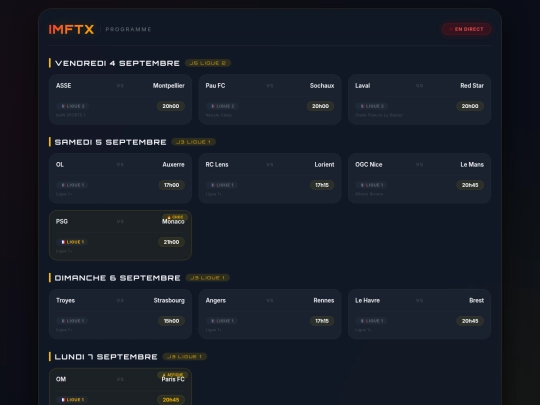Click the beIN SPORTS 1 broadcaster label
540x405 pixels.
[71, 115]
